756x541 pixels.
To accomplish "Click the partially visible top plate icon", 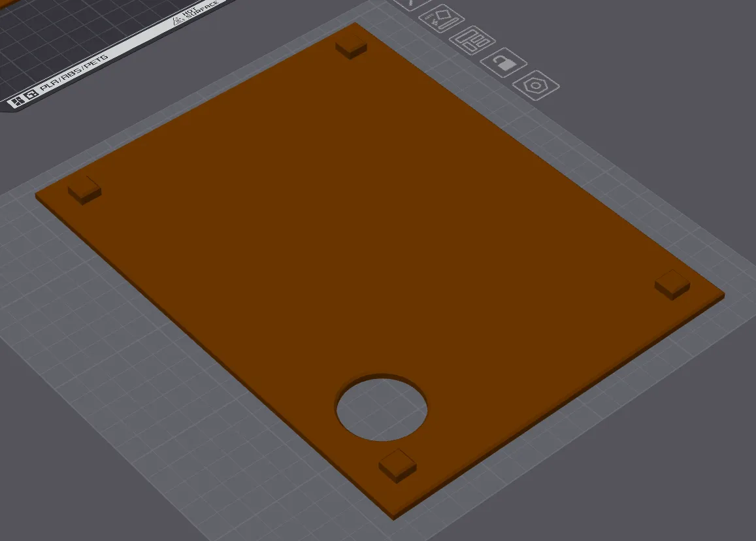I will [x=411, y=3].
